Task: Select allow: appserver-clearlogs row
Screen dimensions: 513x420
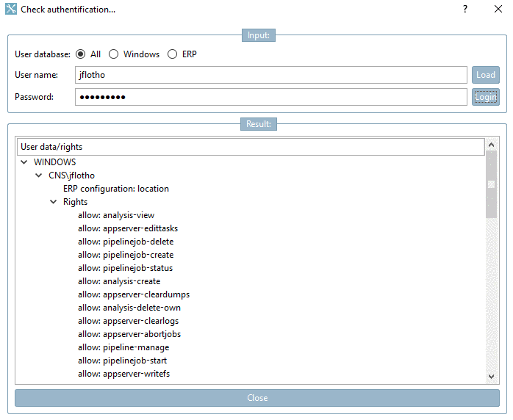Action: point(128,321)
